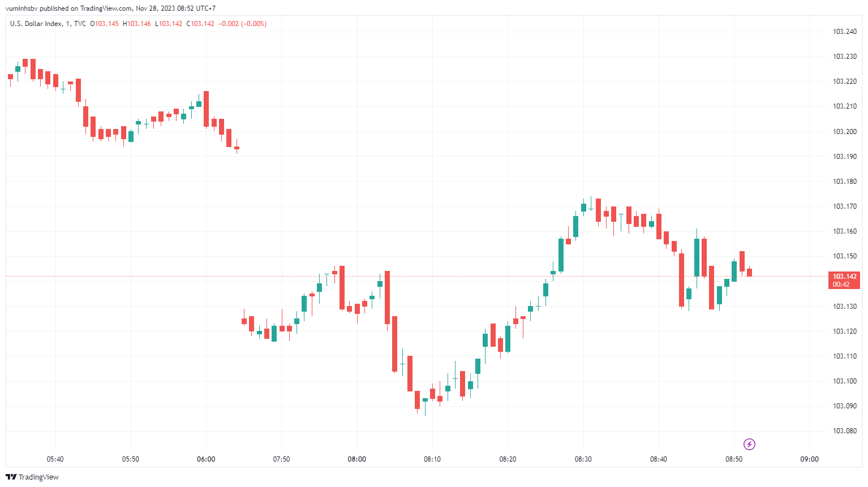868x487 pixels.
Task: Click the U.S. Dollar Index symbol title
Action: point(36,24)
